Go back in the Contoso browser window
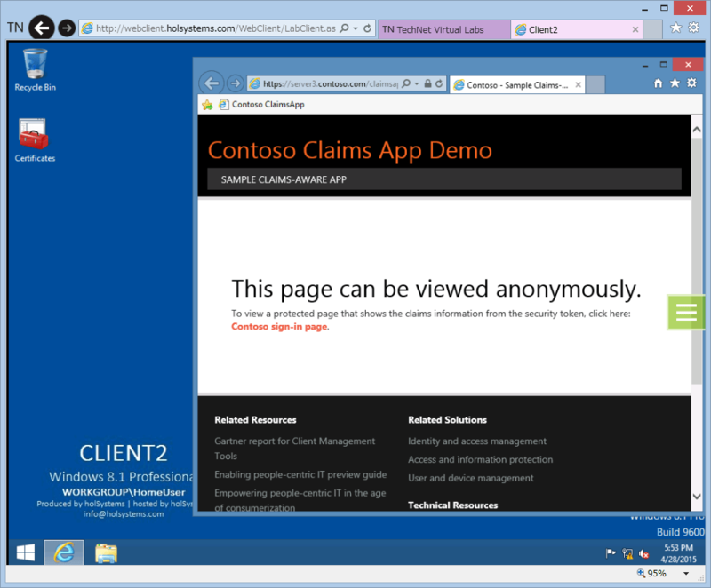The image size is (711, 588). [x=212, y=83]
